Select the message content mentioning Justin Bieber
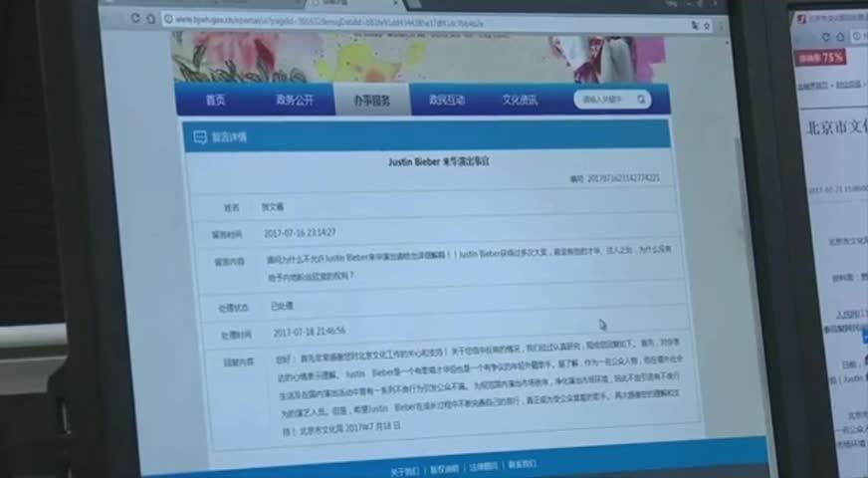The width and height of the screenshot is (868, 478). coord(470,265)
